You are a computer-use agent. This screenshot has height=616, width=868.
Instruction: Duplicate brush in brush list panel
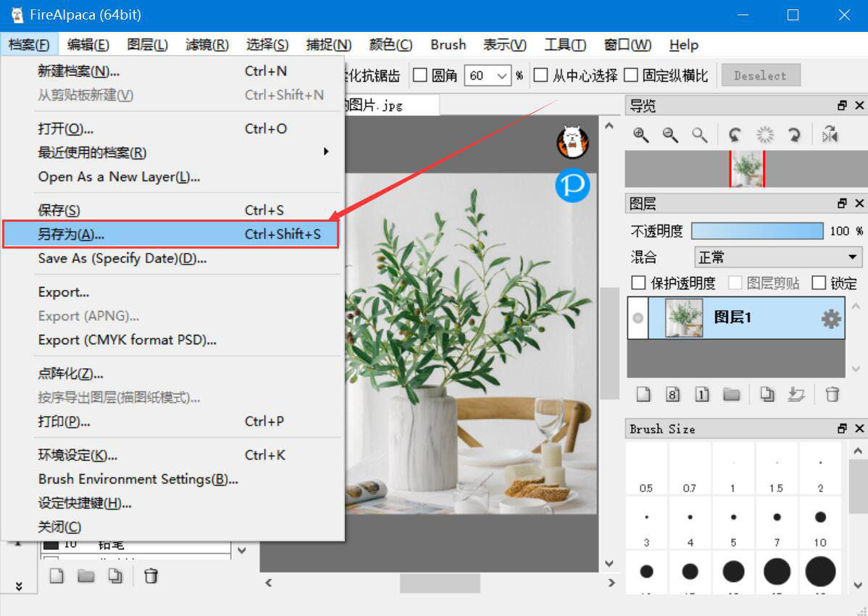click(115, 576)
